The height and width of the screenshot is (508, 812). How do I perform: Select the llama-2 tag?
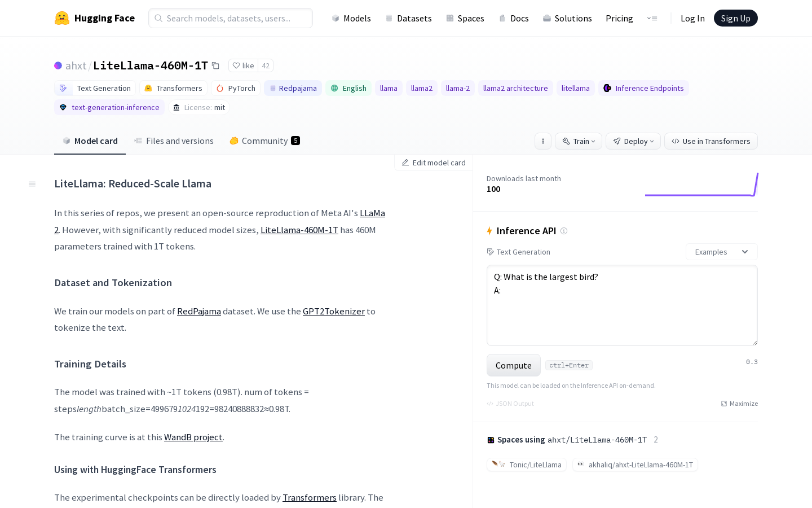(458, 88)
